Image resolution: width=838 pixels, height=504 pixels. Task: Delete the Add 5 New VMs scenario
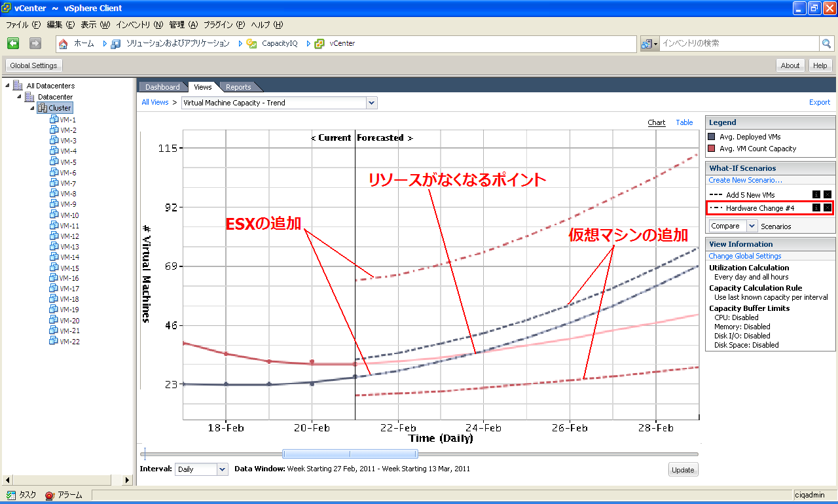point(827,195)
